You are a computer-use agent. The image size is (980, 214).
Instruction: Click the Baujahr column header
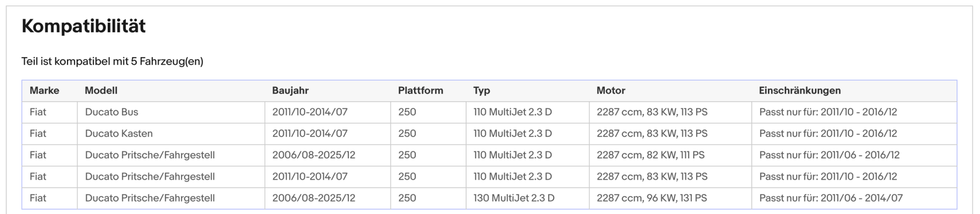pyautogui.click(x=328, y=91)
